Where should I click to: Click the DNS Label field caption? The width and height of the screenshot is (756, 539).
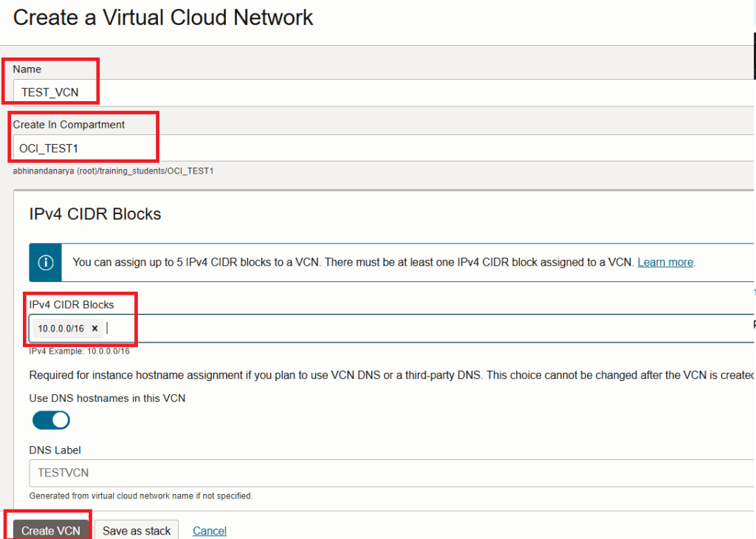point(55,450)
